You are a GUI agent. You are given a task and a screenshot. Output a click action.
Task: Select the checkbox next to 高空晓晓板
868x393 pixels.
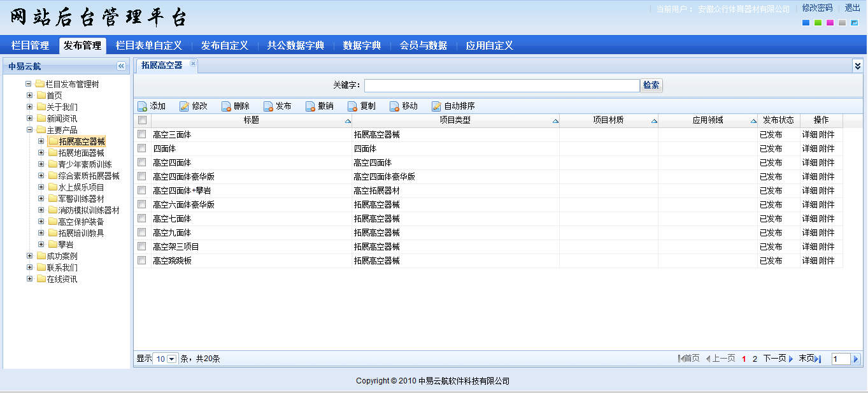(142, 261)
